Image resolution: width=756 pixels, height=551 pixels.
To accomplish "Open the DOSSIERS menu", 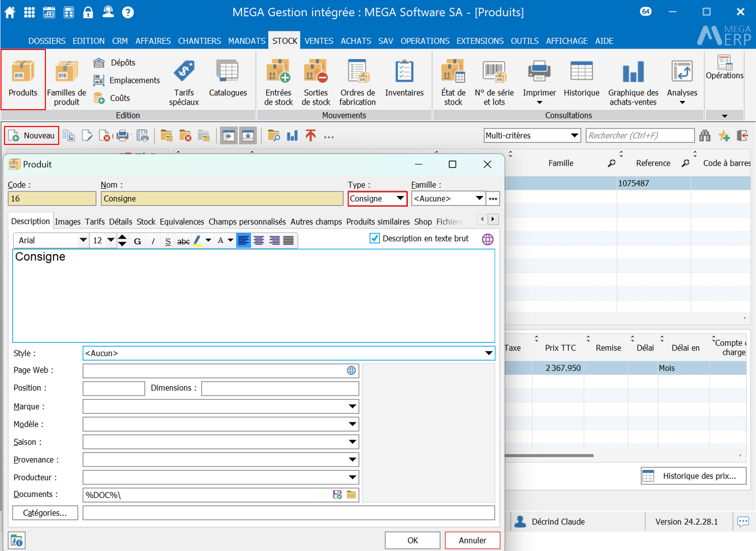I will pyautogui.click(x=47, y=41).
